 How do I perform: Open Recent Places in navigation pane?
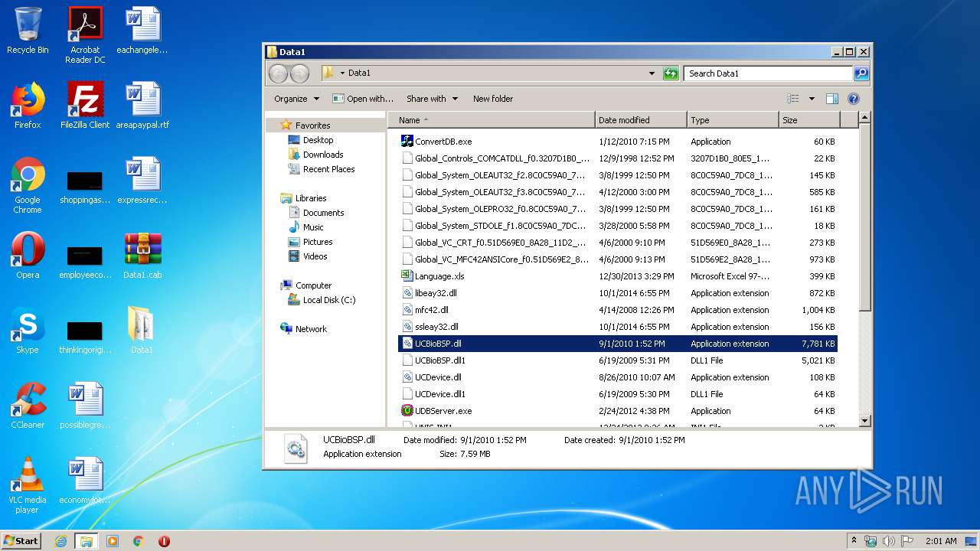point(322,169)
